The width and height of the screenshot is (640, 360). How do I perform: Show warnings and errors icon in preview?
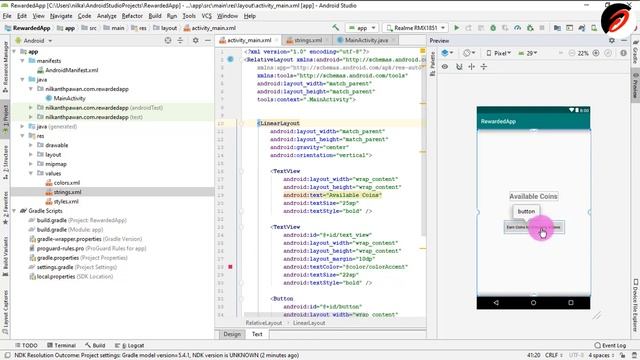click(x=623, y=53)
